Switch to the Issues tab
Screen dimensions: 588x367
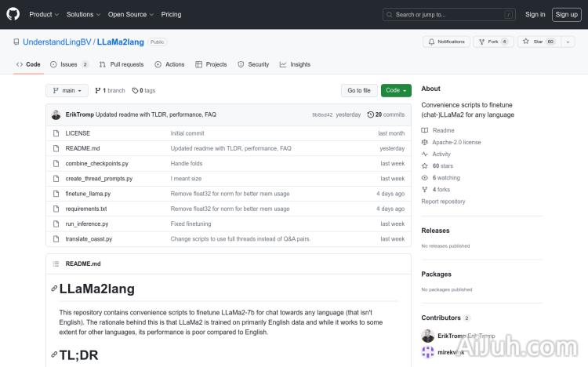[x=69, y=64]
